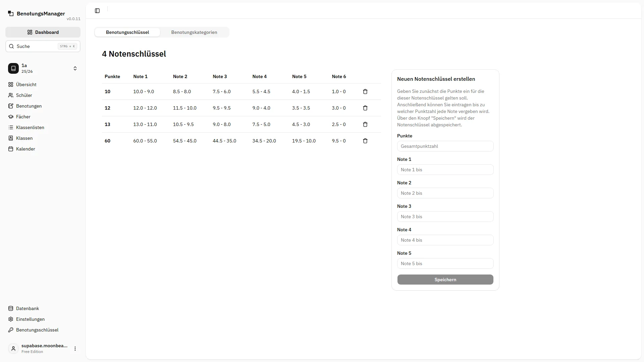The image size is (644, 362).
Task: Click the Datenbank database icon
Action: pyautogui.click(x=11, y=308)
